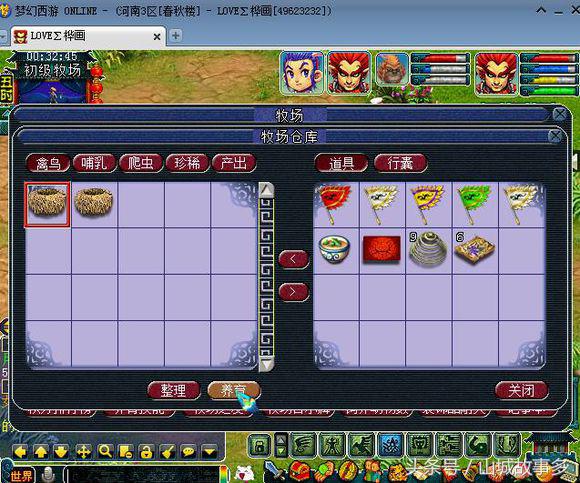Viewport: 580px width, 483px height.
Task: Click the 整理 button
Action: [x=173, y=391]
